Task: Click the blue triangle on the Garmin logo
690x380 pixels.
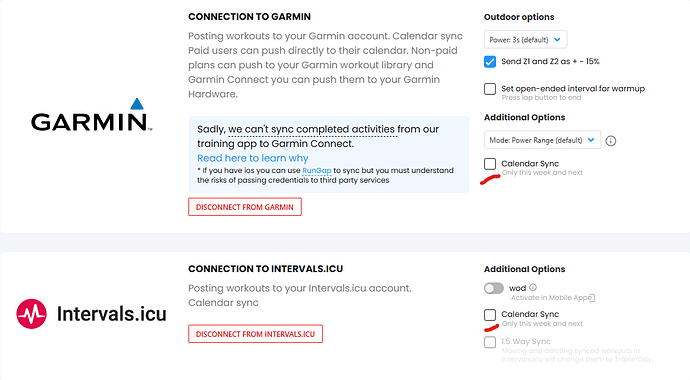Action: pos(137,104)
